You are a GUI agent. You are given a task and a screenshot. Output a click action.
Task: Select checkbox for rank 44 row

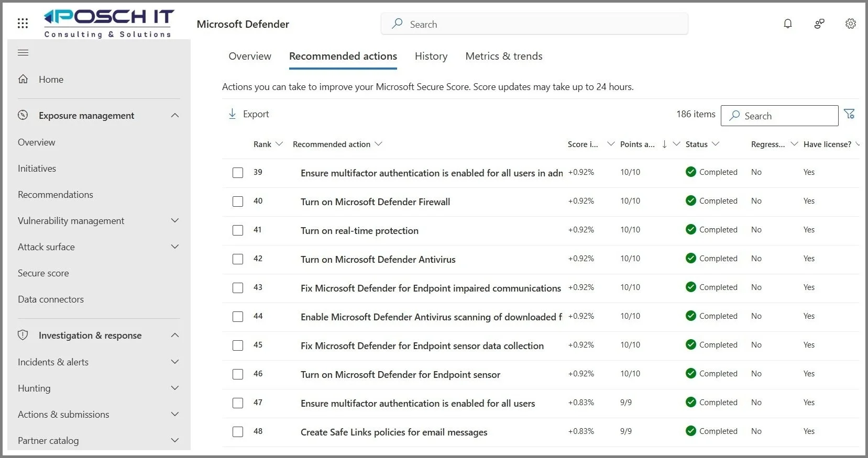(x=238, y=317)
